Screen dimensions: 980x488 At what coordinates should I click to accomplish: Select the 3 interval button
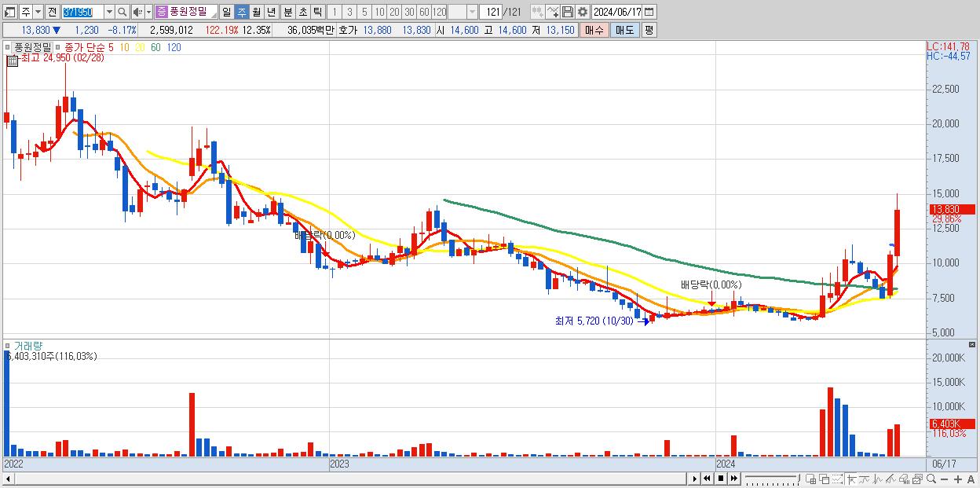coord(349,13)
